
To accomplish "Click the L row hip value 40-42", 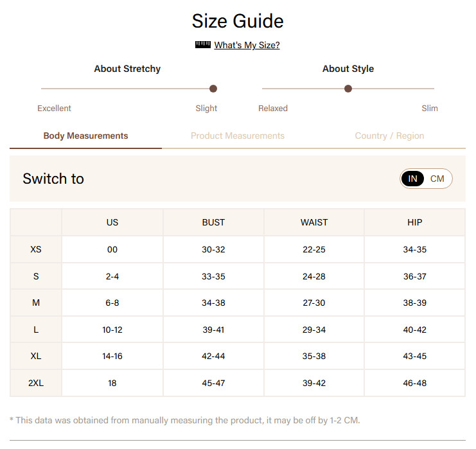I will (415, 330).
